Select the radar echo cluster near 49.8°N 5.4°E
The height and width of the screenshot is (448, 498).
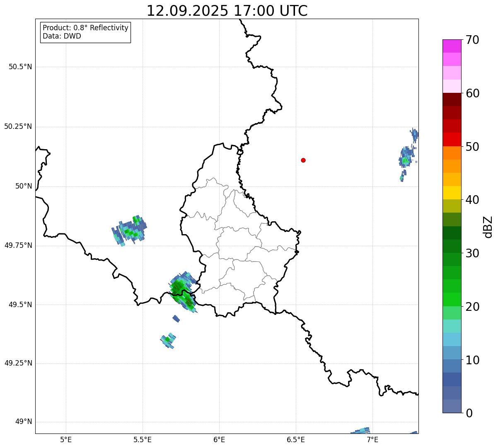click(x=130, y=230)
